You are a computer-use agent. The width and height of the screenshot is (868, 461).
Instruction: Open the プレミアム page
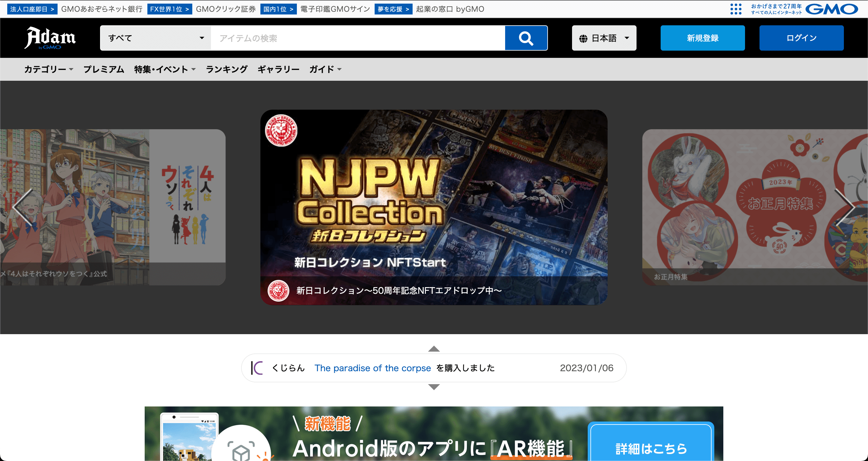pyautogui.click(x=104, y=69)
